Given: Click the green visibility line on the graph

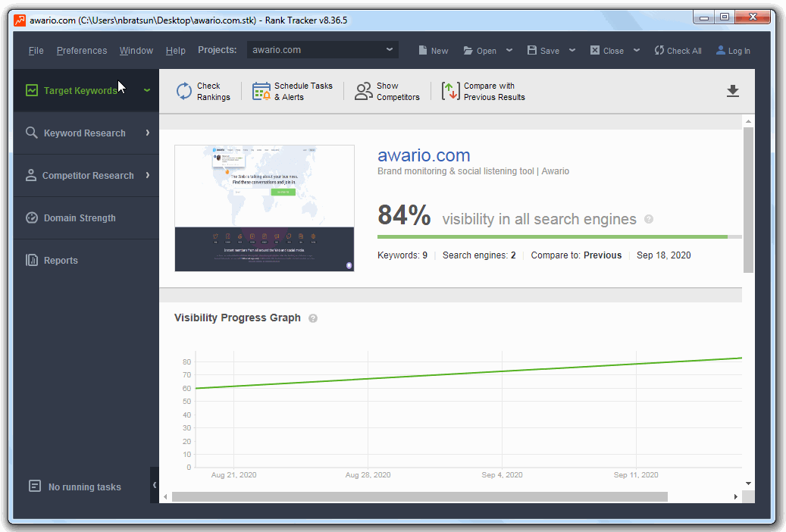Looking at the screenshot, I should tap(468, 373).
